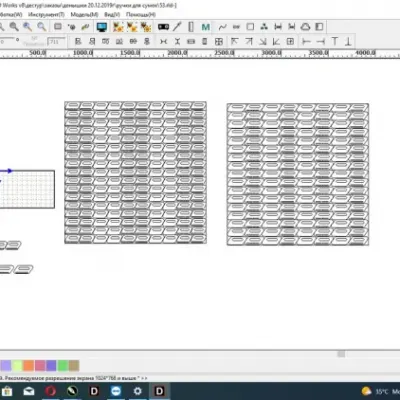
Task: Open Opera browser from the taskbar
Action: [x=51, y=391]
